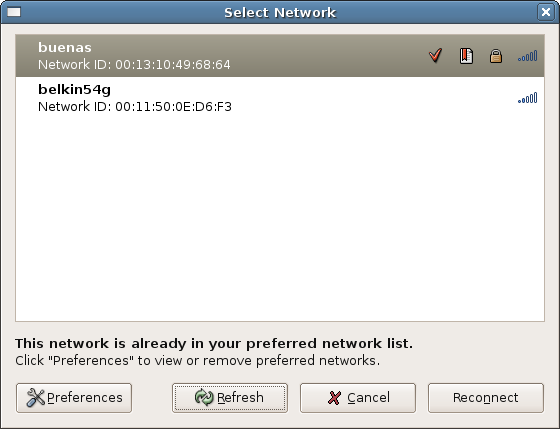560x429 pixels.
Task: Select the buenas network entry
Action: (280, 56)
